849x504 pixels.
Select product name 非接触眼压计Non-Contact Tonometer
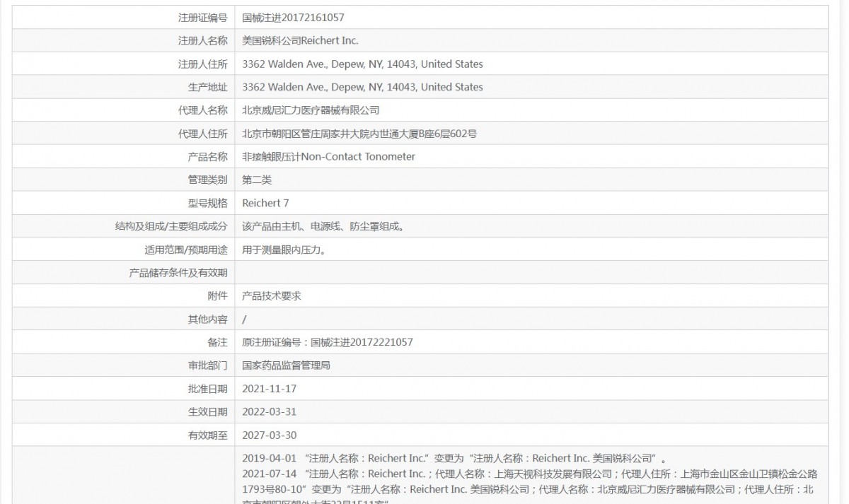[x=328, y=157]
